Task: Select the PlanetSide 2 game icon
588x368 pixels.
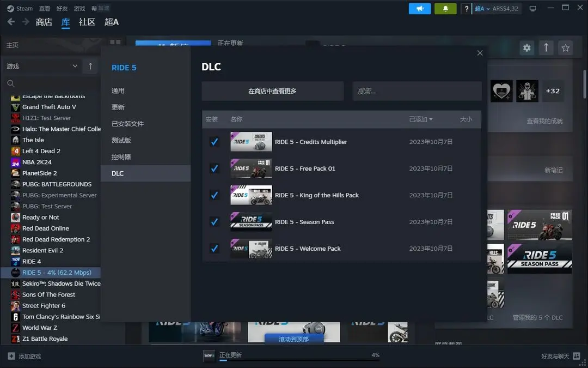Action: click(15, 173)
